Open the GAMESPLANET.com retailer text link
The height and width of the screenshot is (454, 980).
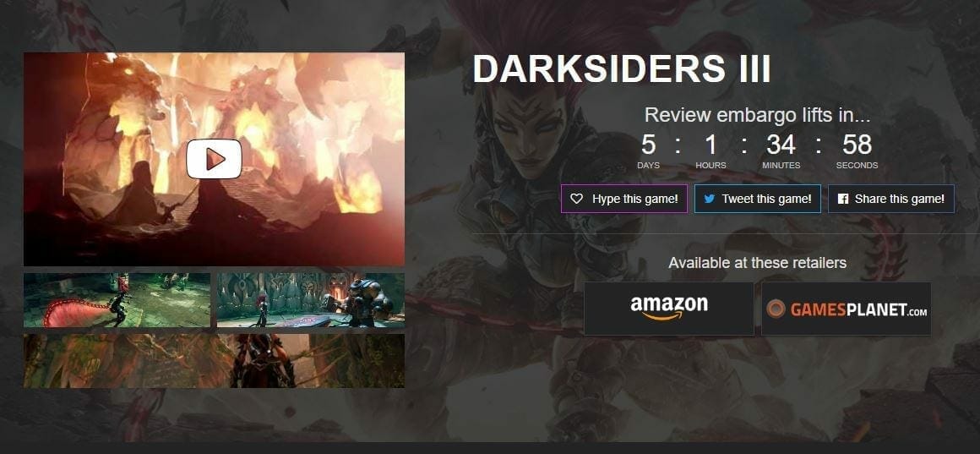coord(858,309)
